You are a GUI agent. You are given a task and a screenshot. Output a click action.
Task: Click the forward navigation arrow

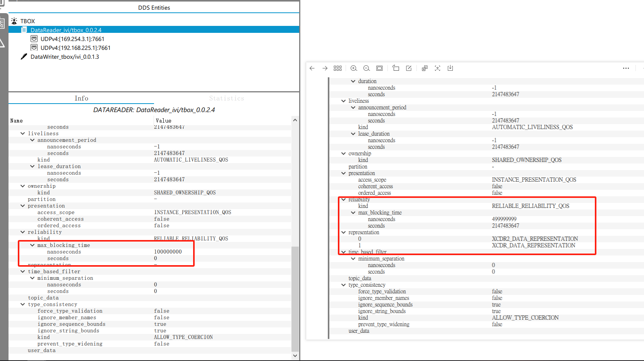tap(325, 68)
